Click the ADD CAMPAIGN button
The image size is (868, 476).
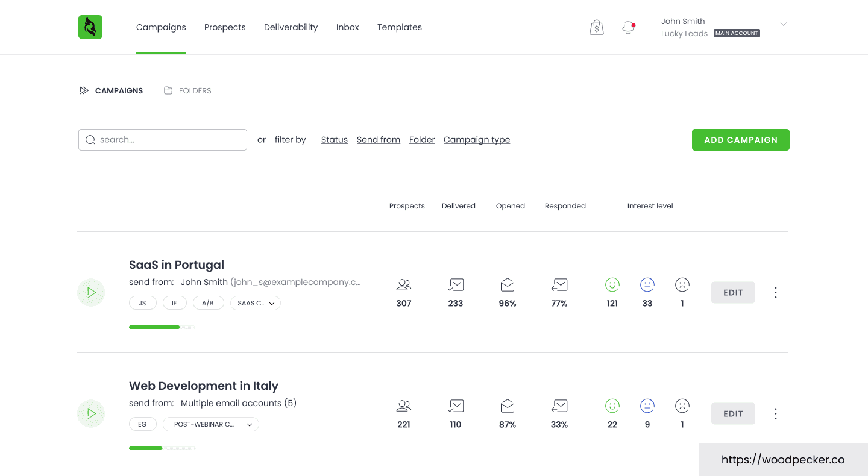pos(740,139)
